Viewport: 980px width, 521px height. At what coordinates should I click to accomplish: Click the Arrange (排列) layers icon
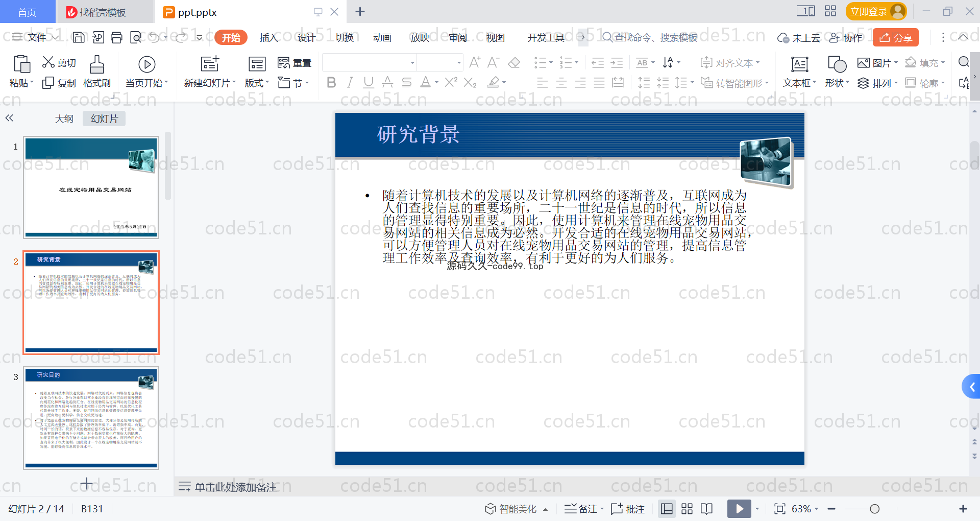(x=863, y=83)
